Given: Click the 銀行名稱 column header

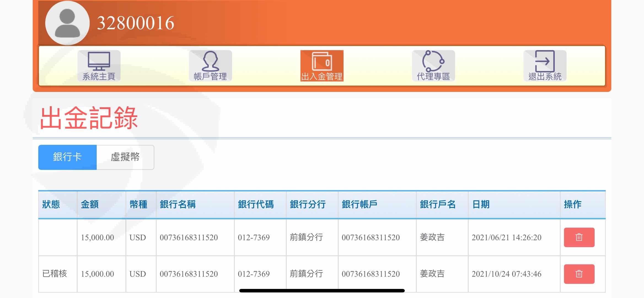Looking at the screenshot, I should (x=178, y=204).
